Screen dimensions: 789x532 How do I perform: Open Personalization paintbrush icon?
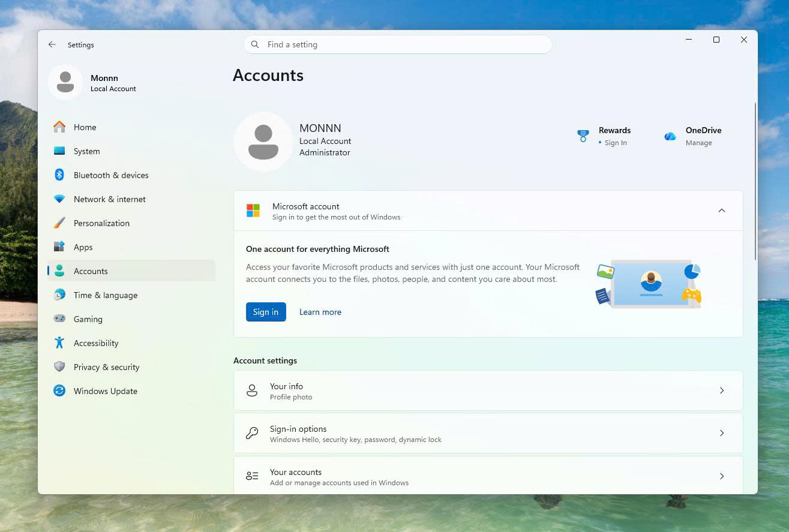click(59, 223)
